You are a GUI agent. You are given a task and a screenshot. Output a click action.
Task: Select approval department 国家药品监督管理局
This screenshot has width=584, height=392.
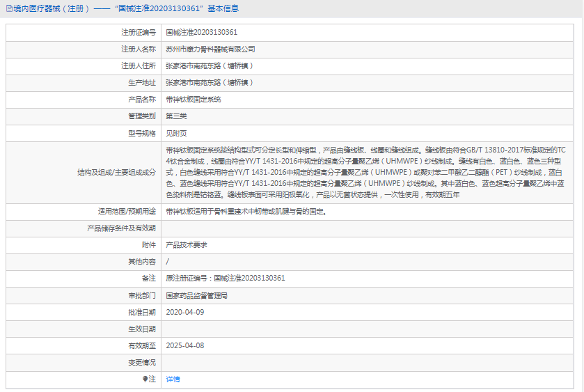pos(197,295)
